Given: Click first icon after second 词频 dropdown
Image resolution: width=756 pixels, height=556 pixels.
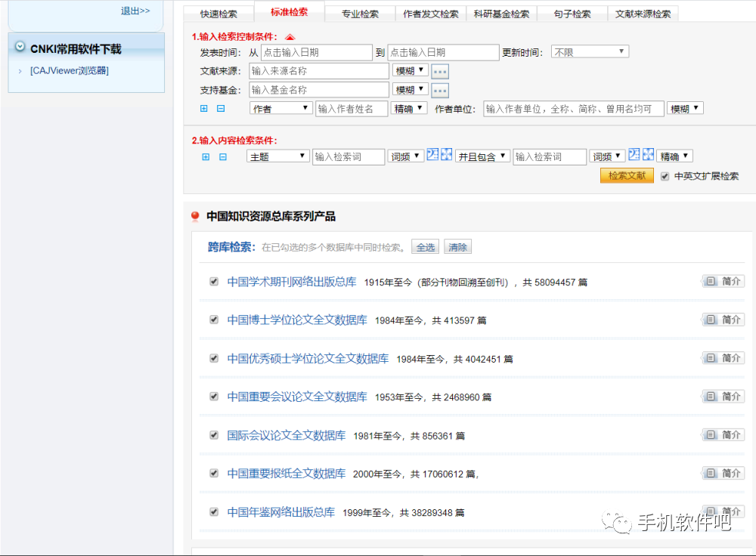Looking at the screenshot, I should [634, 154].
